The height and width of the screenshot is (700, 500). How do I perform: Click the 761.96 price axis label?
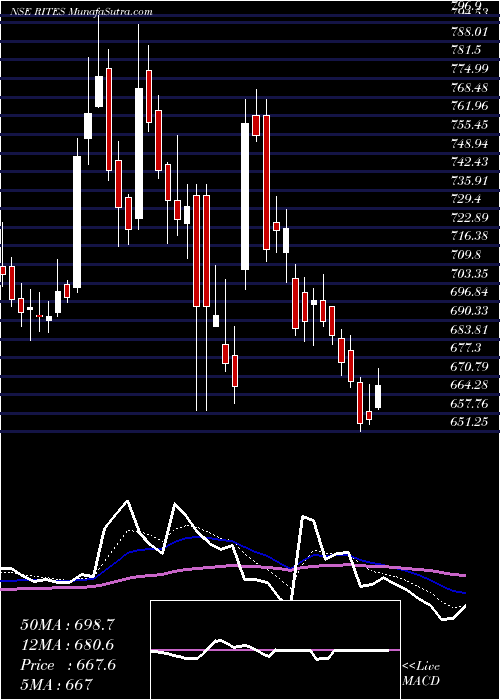469,106
